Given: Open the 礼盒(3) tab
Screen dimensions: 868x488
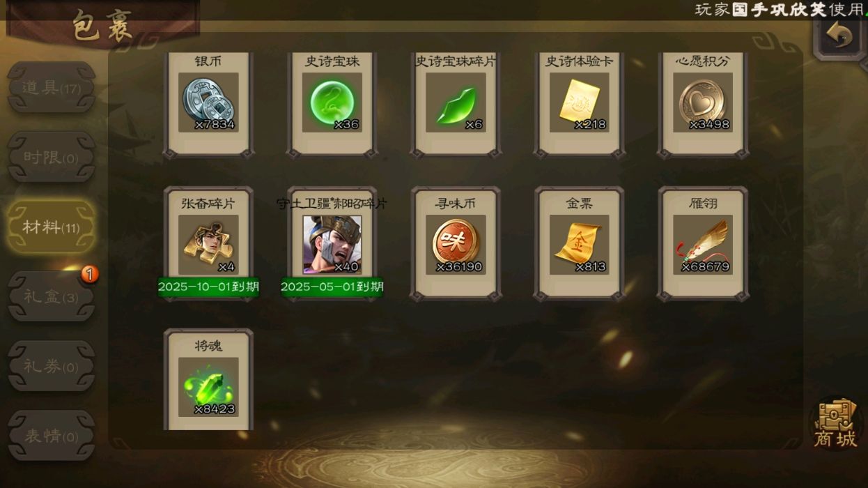Looking at the screenshot, I should [51, 297].
